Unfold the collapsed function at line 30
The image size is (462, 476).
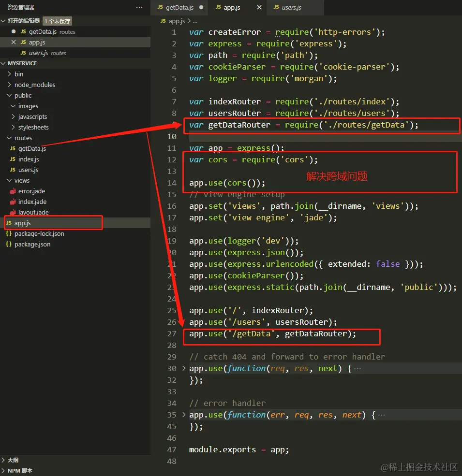click(x=184, y=368)
